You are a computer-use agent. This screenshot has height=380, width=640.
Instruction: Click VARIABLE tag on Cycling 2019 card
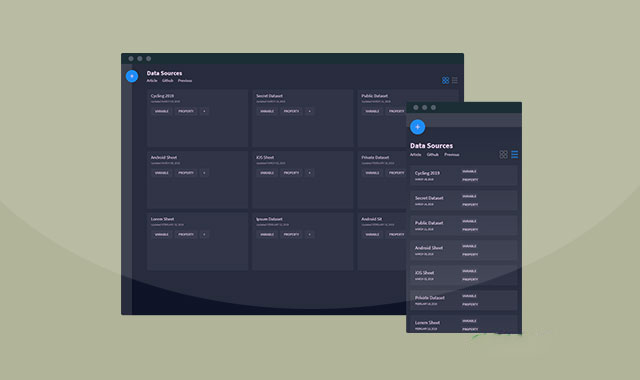(162, 111)
